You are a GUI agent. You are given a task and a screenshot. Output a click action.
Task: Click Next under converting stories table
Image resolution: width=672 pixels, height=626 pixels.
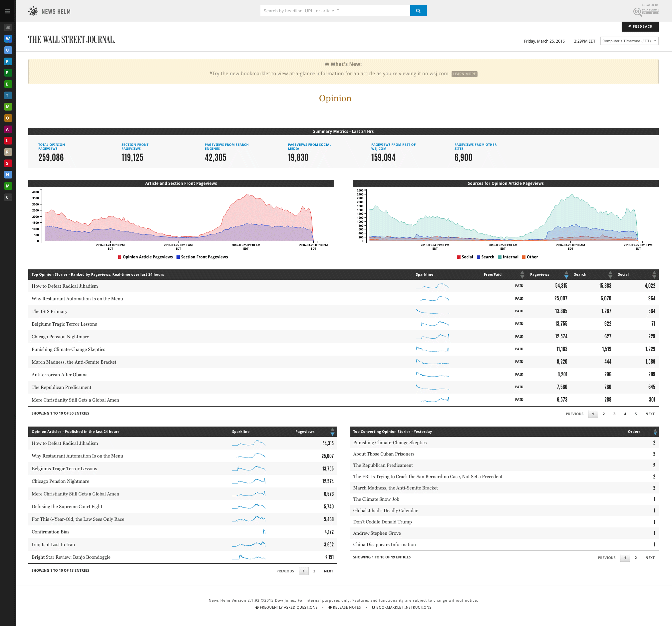coord(650,558)
